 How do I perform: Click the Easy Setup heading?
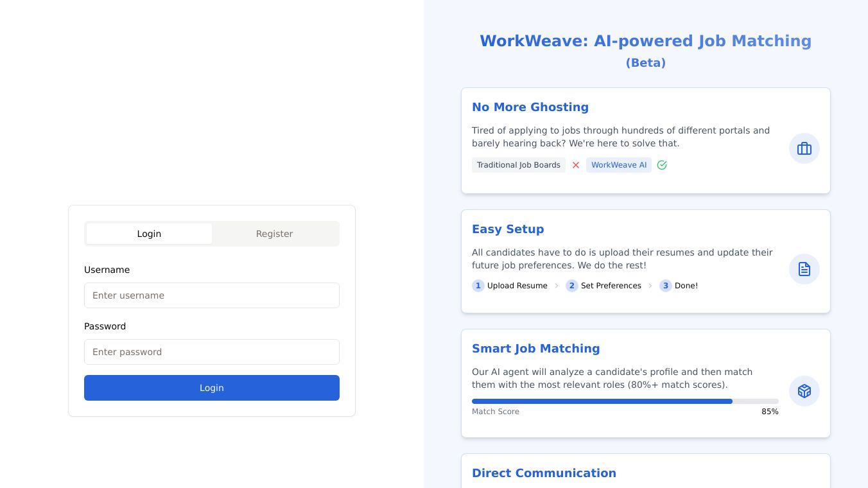[508, 229]
